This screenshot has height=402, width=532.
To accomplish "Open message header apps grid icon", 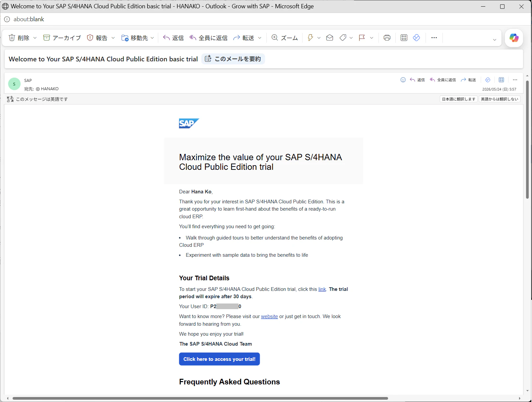I will pyautogui.click(x=501, y=80).
